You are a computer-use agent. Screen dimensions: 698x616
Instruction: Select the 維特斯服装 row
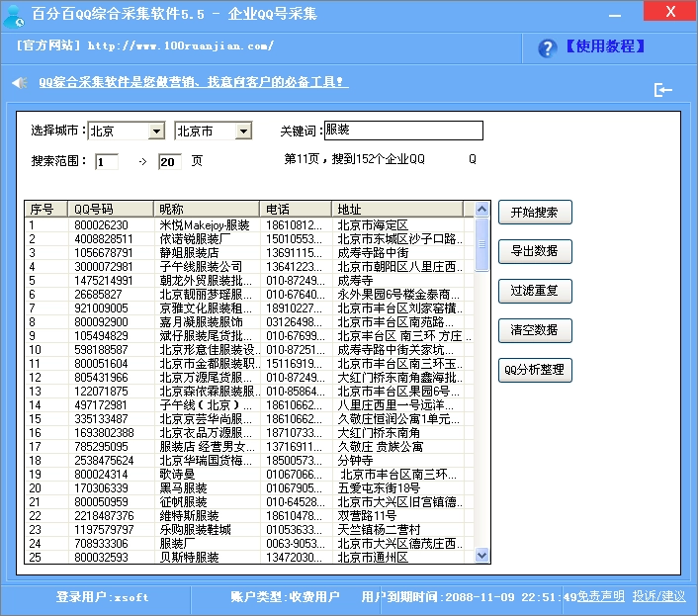(x=249, y=516)
